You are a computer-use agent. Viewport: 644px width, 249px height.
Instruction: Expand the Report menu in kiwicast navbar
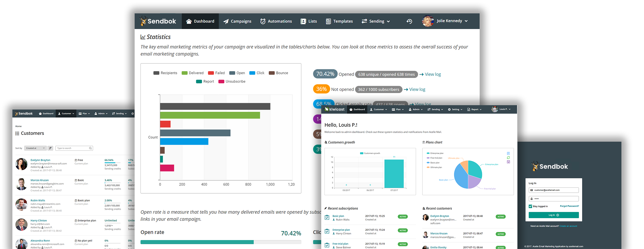point(474,109)
